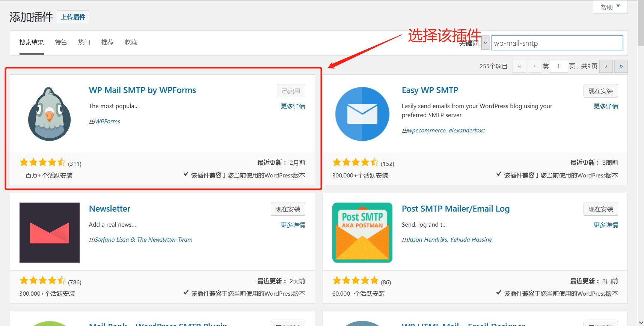Open the Post SMTP Mailer/Email Log title
The image size is (644, 326).
tap(455, 209)
